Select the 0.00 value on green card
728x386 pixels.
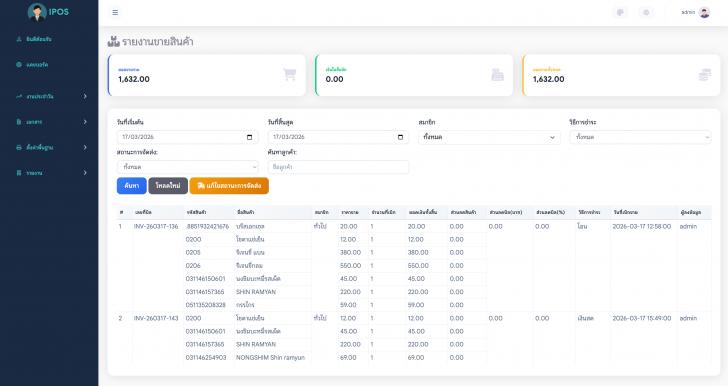[x=334, y=79]
